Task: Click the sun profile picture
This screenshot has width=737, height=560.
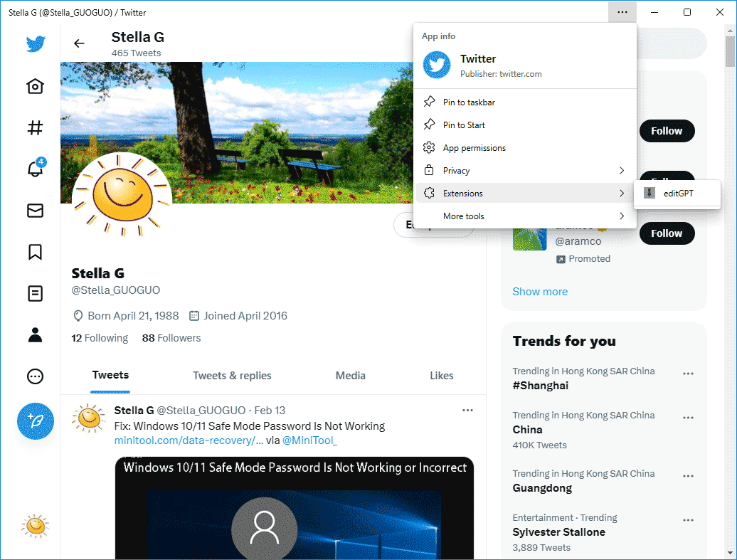Action: [122, 196]
